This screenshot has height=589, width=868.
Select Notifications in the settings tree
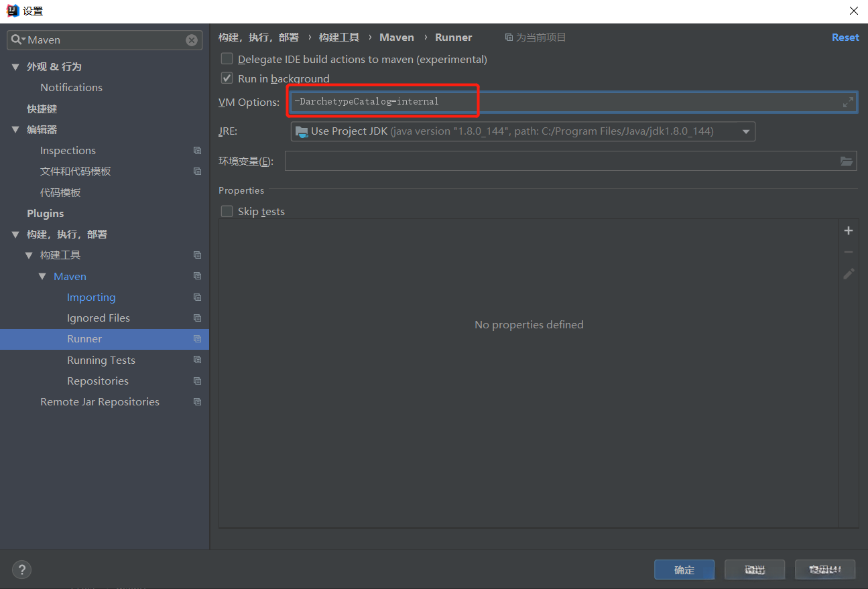click(x=71, y=88)
